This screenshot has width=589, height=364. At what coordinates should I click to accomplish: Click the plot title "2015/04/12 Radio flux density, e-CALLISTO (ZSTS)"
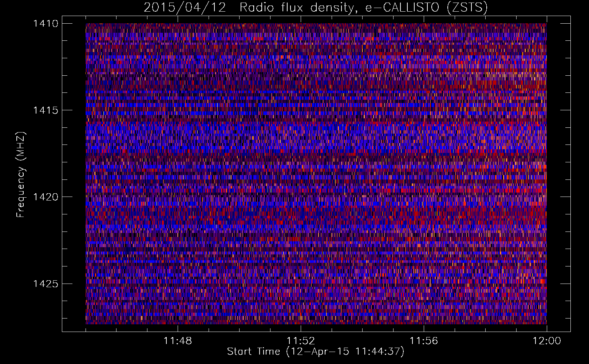[x=316, y=7]
